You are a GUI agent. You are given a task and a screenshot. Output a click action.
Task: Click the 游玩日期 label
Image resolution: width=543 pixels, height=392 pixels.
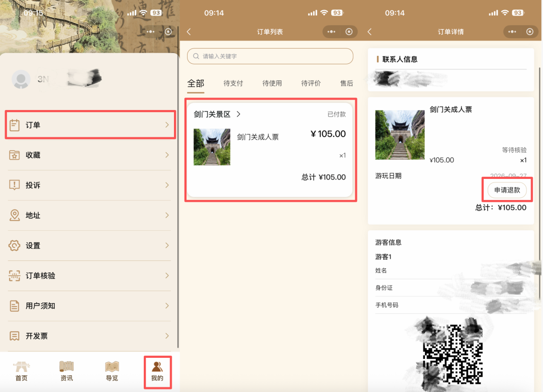[x=388, y=176]
